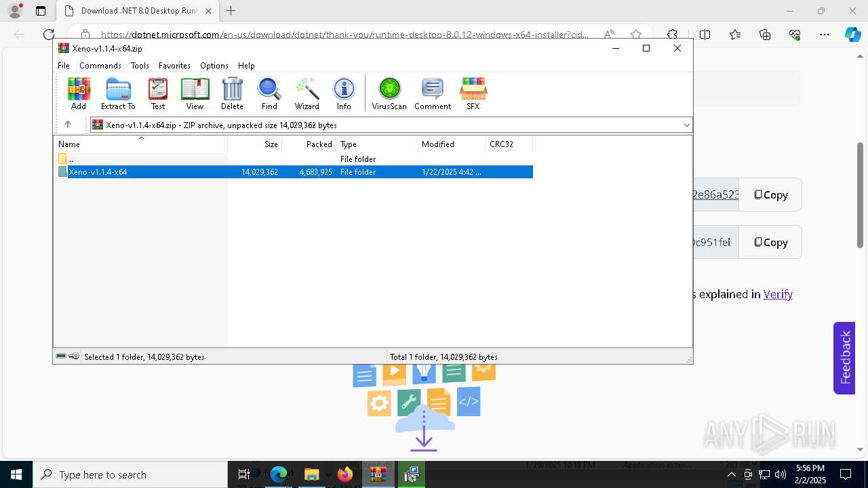Open the Feedback side tab in Edge
Image resolution: width=868 pixels, height=488 pixels.
(x=844, y=358)
